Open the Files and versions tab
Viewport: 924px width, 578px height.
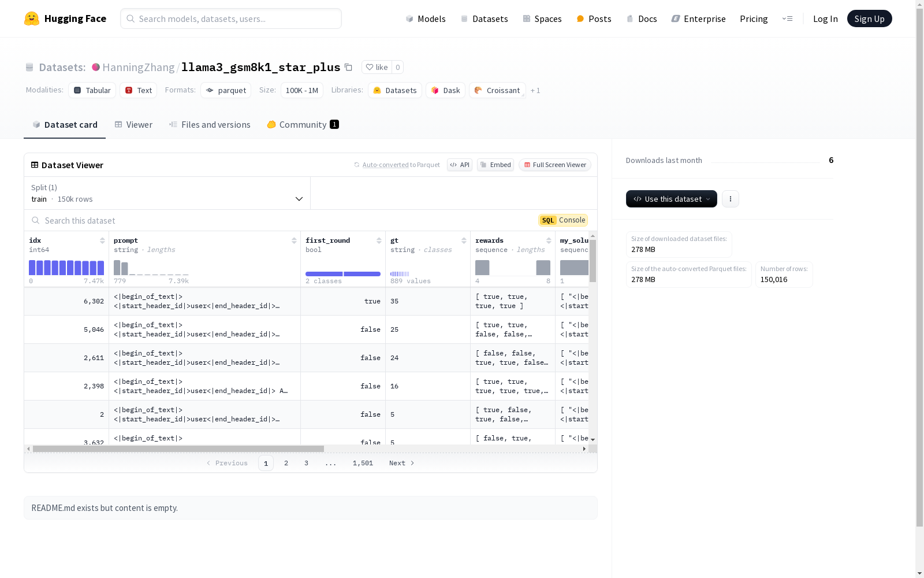pyautogui.click(x=210, y=125)
